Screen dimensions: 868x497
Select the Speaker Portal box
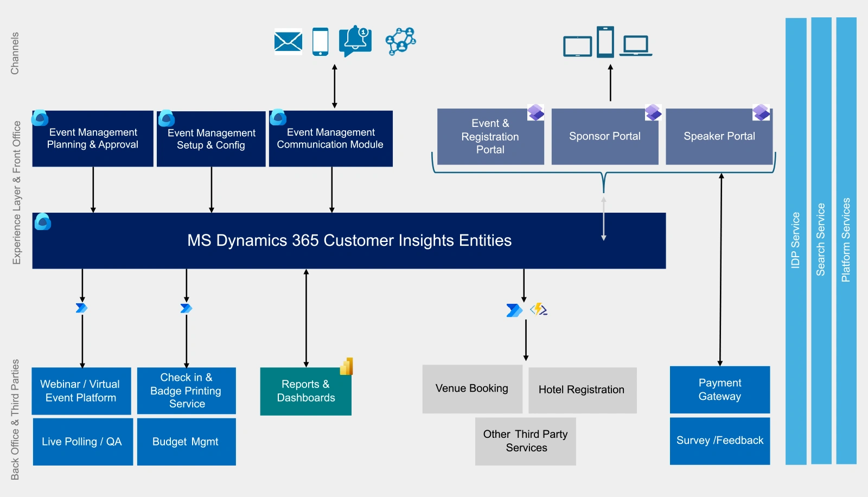(x=719, y=137)
